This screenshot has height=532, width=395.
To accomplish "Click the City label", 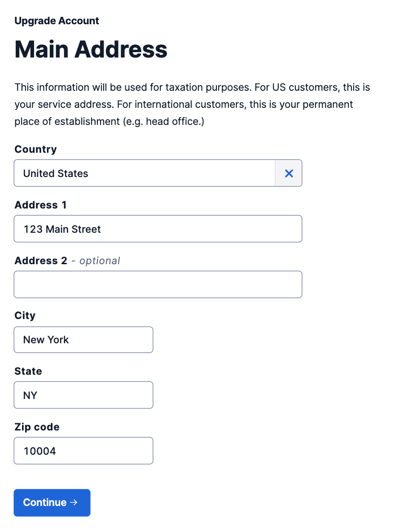I will coord(25,315).
